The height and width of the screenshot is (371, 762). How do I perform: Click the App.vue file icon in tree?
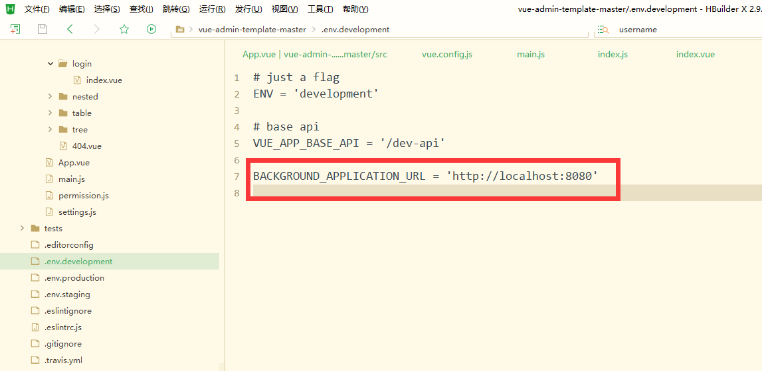click(x=49, y=162)
